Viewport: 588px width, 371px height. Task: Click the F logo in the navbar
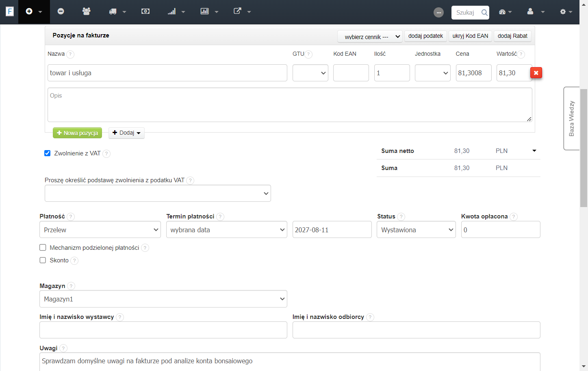click(x=10, y=11)
